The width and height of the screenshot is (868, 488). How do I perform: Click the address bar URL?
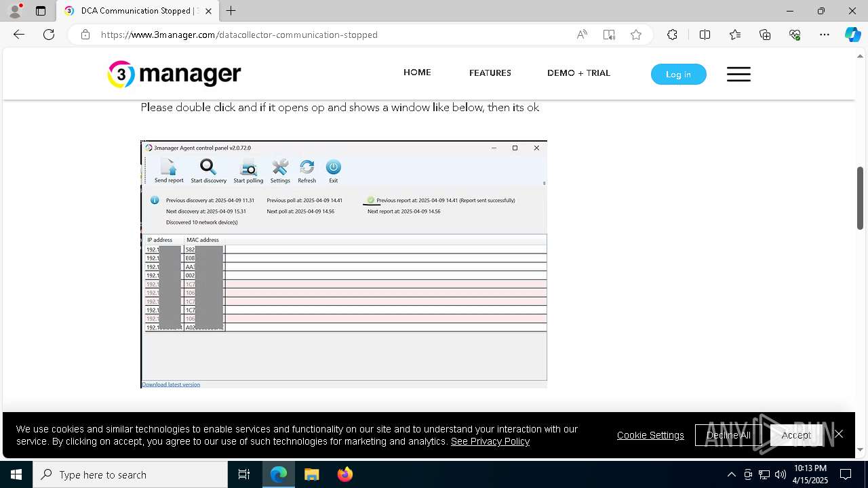(239, 35)
